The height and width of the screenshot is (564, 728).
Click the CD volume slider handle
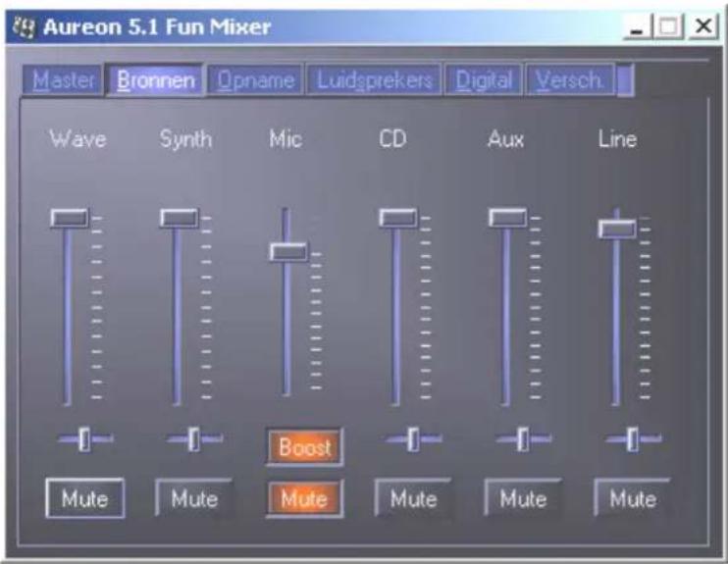[x=398, y=218]
